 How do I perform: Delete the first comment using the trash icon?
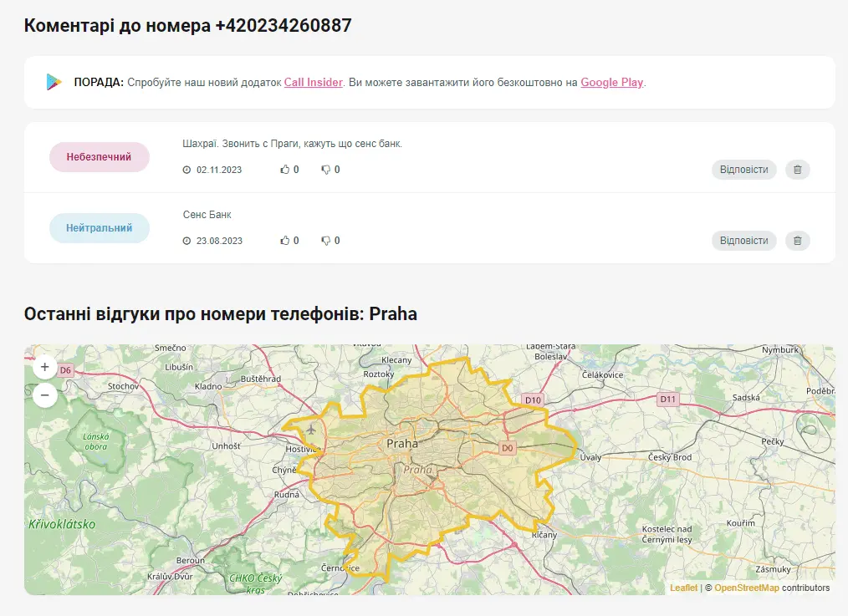click(796, 170)
